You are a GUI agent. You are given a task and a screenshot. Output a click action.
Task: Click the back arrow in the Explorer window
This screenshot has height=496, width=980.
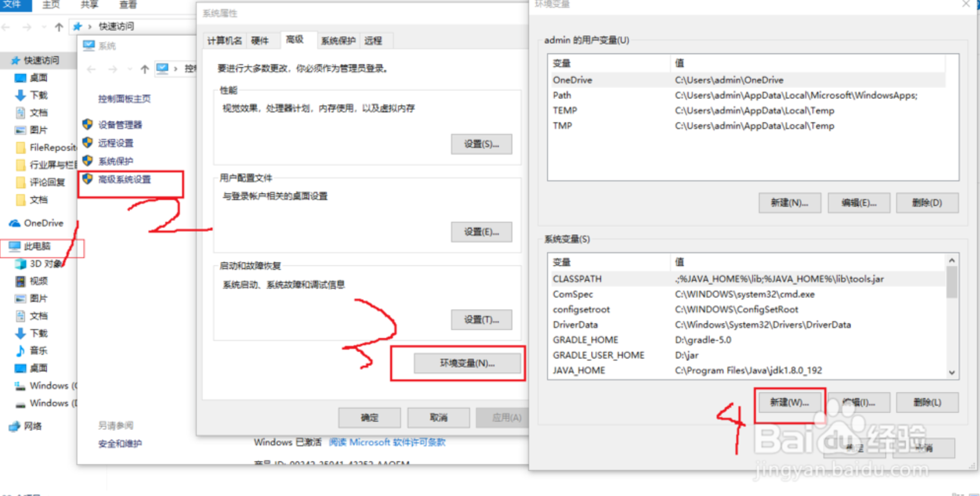6,26
